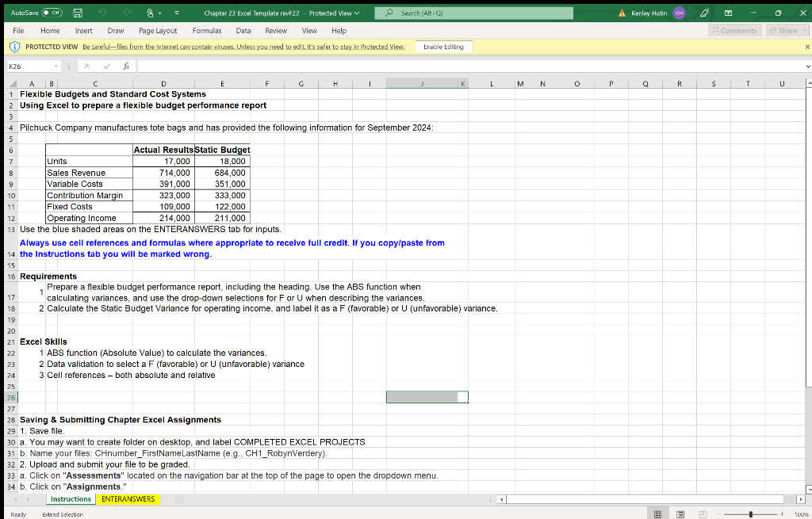The width and height of the screenshot is (812, 519).
Task: Open the Insert Function (fx) icon
Action: [x=126, y=66]
